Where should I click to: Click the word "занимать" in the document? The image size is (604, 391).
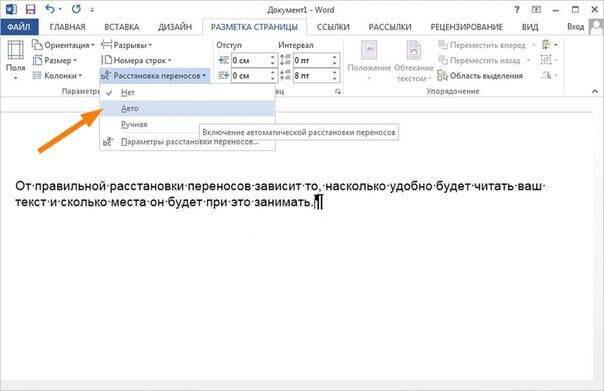(283, 202)
